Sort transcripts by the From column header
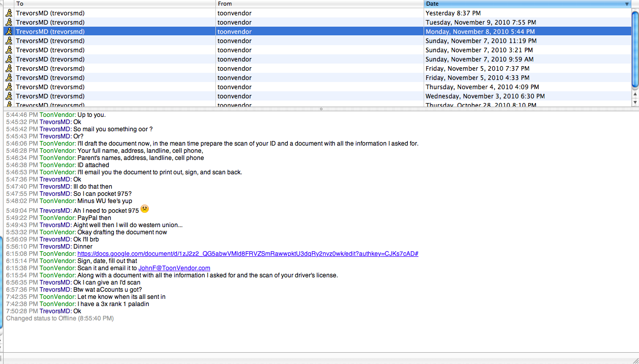Image resolution: width=639 pixels, height=364 pixels. pyautogui.click(x=320, y=4)
